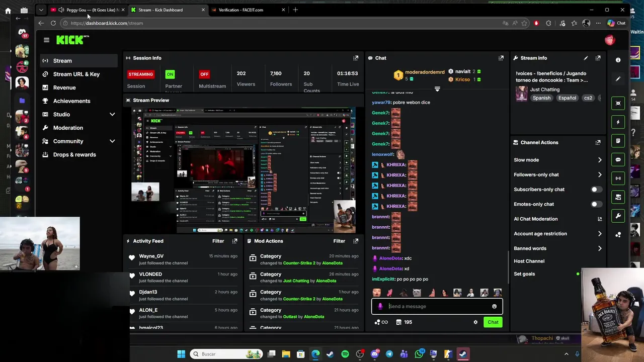Open the Kick hamburger menu

point(46,40)
